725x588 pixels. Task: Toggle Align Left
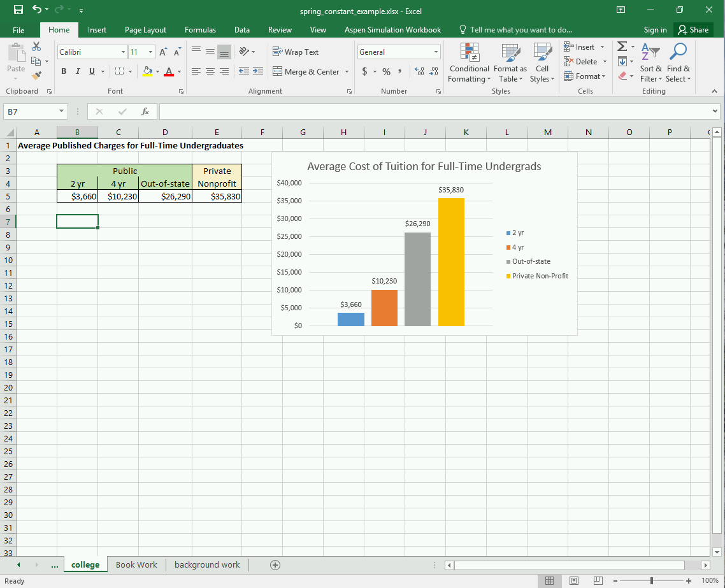196,71
